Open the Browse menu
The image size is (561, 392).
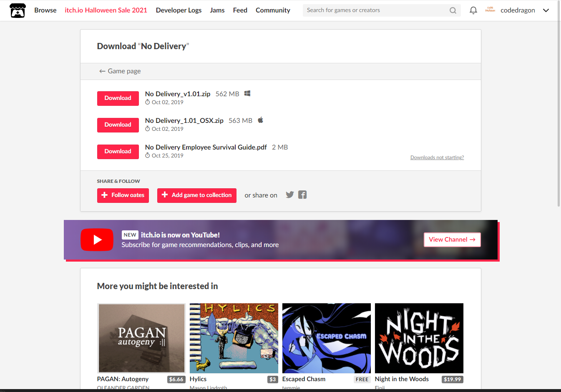[45, 10]
